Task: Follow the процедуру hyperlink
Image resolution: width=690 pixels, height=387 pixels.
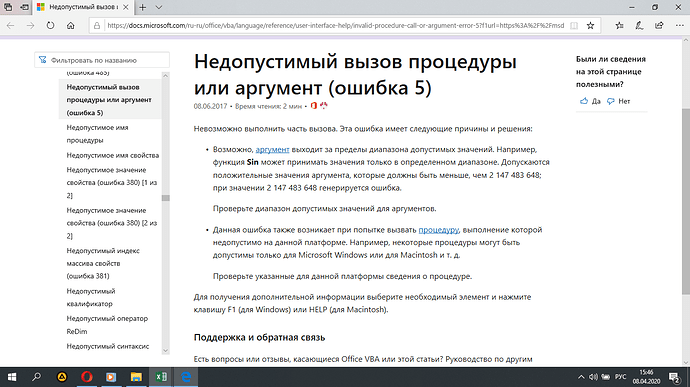Action: coord(438,230)
